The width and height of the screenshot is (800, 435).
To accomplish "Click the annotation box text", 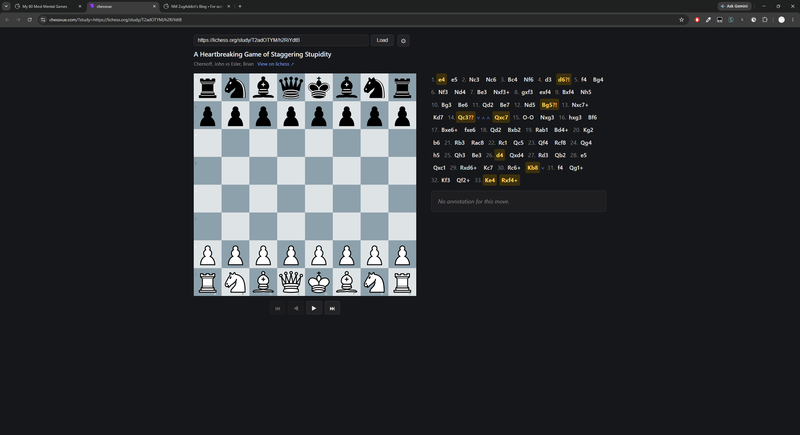I will (473, 202).
